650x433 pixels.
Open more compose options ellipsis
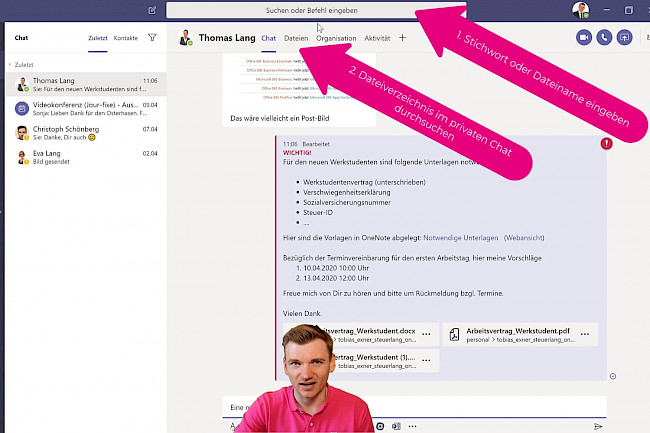[412, 426]
